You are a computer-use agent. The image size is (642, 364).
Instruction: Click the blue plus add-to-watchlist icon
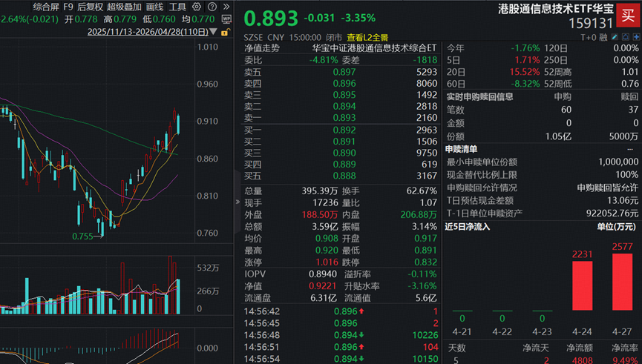coord(636,37)
